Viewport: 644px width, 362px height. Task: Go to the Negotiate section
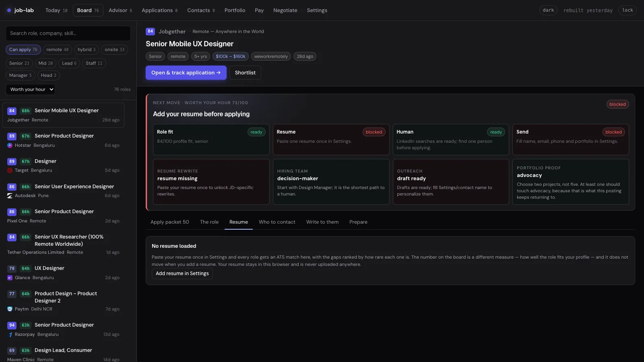pyautogui.click(x=285, y=10)
